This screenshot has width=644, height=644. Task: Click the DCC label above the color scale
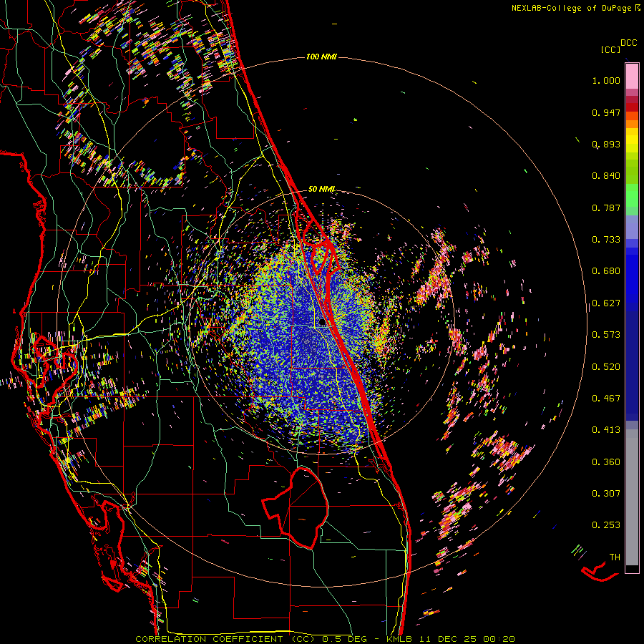(x=628, y=43)
